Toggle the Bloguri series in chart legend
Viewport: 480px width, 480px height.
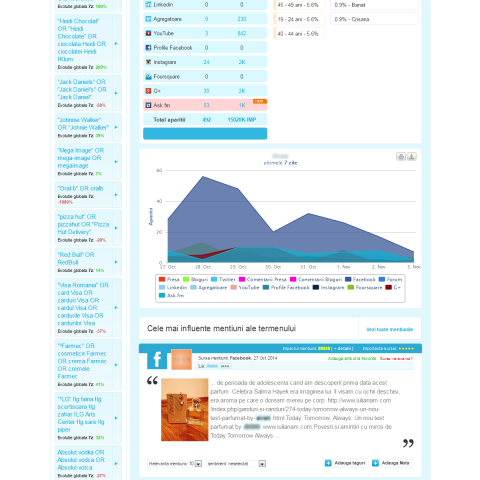point(195,279)
